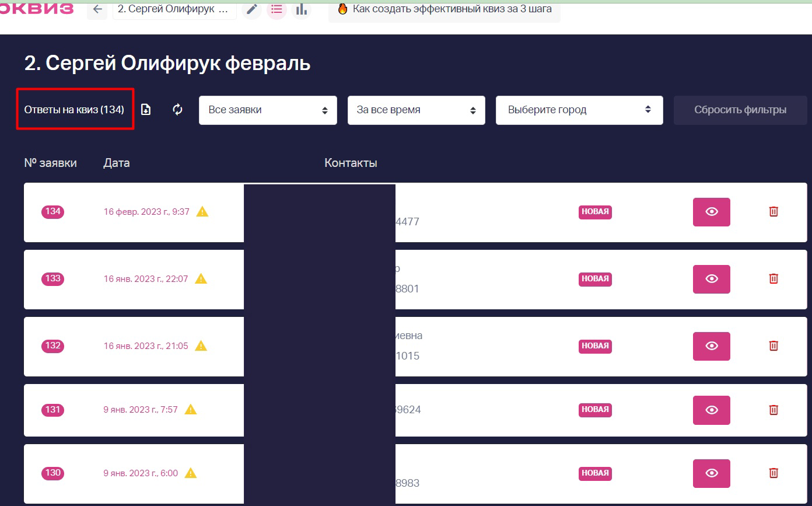
Task: Open statistics bar chart icon
Action: click(x=302, y=9)
